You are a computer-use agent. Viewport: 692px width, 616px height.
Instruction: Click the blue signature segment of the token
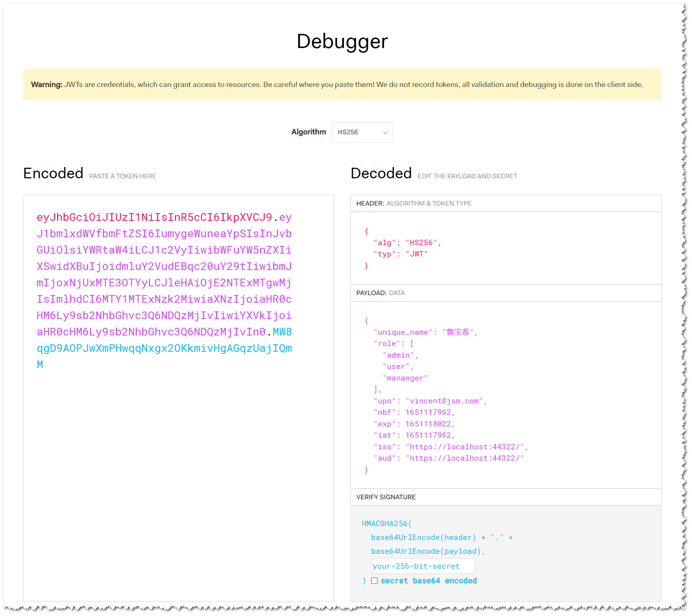pyautogui.click(x=164, y=349)
